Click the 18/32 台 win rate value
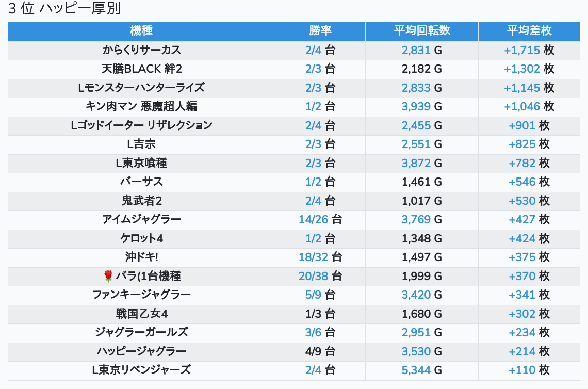Viewport: 588px width, 389px height. coord(320,257)
